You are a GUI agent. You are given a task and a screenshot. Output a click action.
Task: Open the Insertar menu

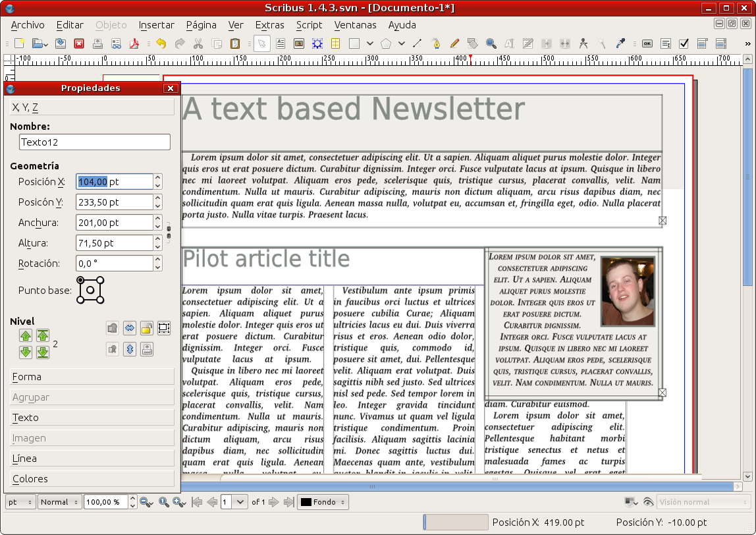[x=156, y=25]
